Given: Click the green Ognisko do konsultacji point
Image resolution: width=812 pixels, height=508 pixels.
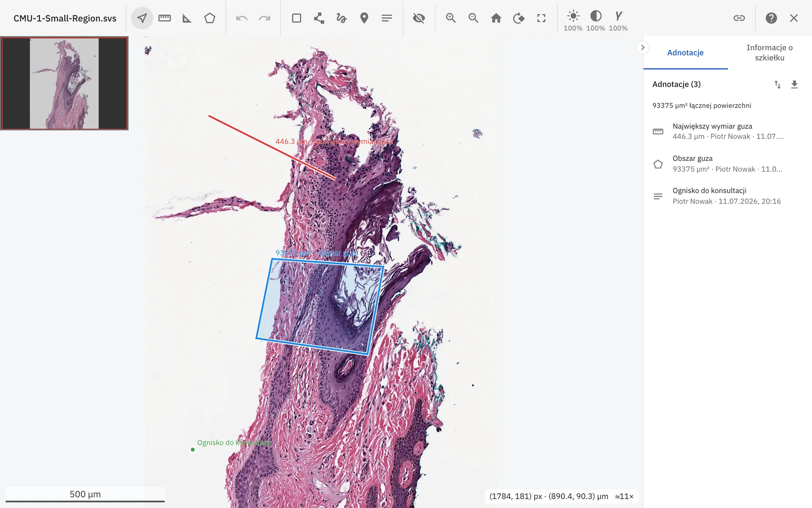Looking at the screenshot, I should coord(193,450).
